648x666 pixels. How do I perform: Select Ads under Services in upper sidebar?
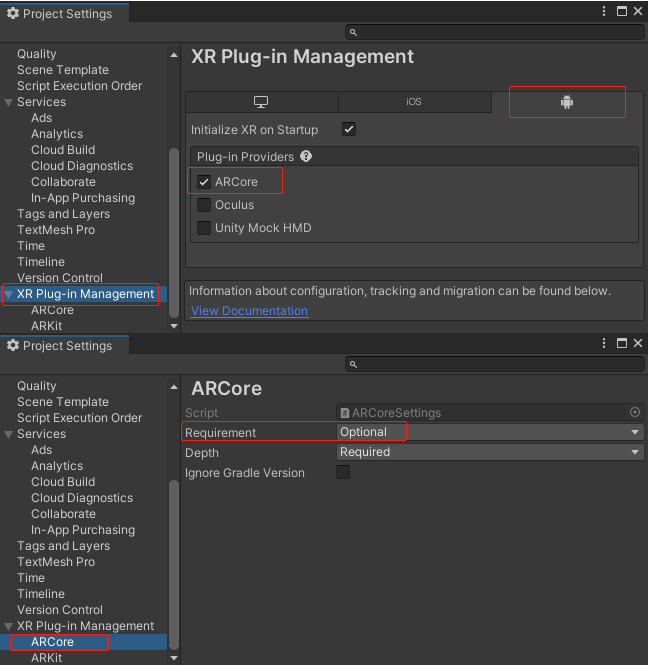42,118
